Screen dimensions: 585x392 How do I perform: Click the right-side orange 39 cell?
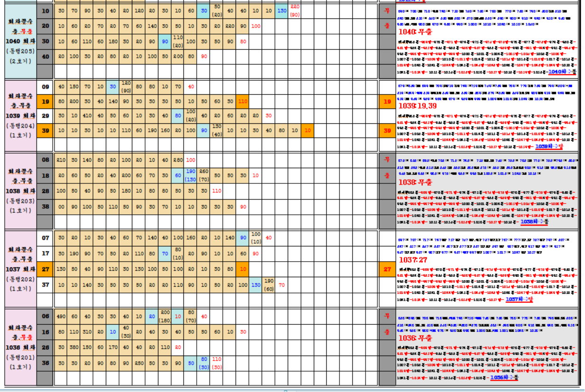pyautogui.click(x=387, y=131)
